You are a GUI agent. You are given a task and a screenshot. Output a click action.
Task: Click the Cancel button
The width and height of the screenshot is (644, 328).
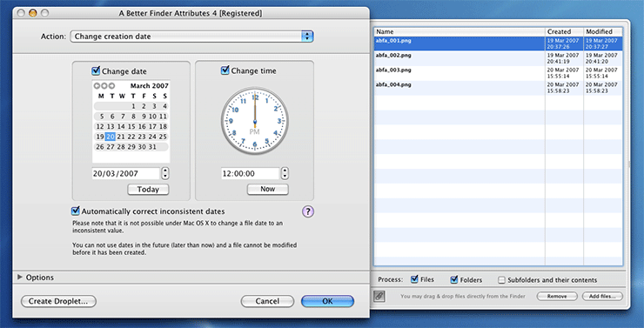tap(267, 301)
